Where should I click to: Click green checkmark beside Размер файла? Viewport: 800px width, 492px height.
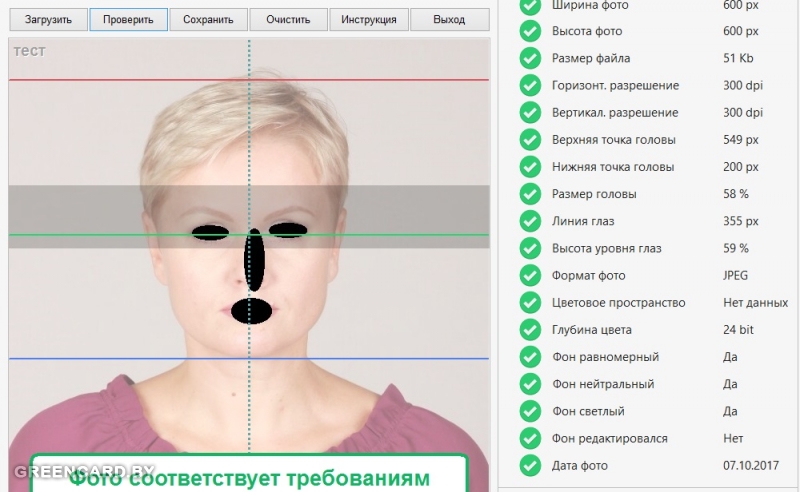click(x=530, y=58)
